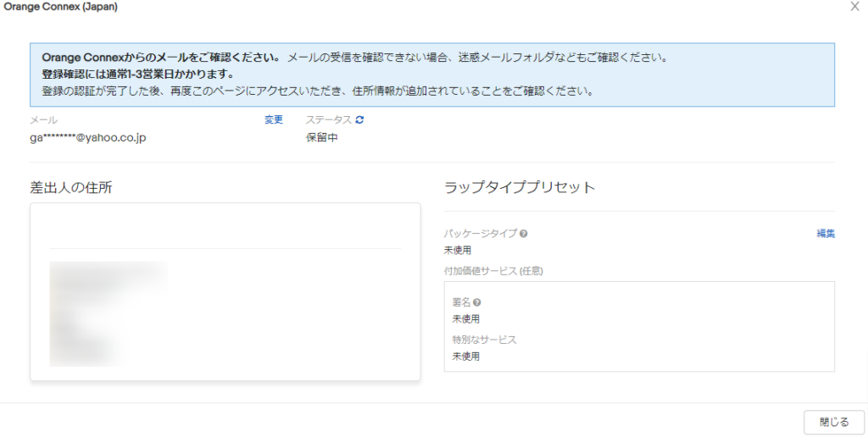Image resolution: width=868 pixels, height=437 pixels.
Task: Click the ラップタイププリセット heading
Action: tap(520, 187)
